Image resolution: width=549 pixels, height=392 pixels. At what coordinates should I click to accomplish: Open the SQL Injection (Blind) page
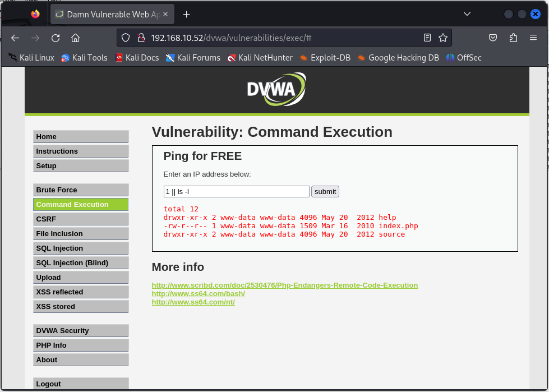click(x=81, y=263)
